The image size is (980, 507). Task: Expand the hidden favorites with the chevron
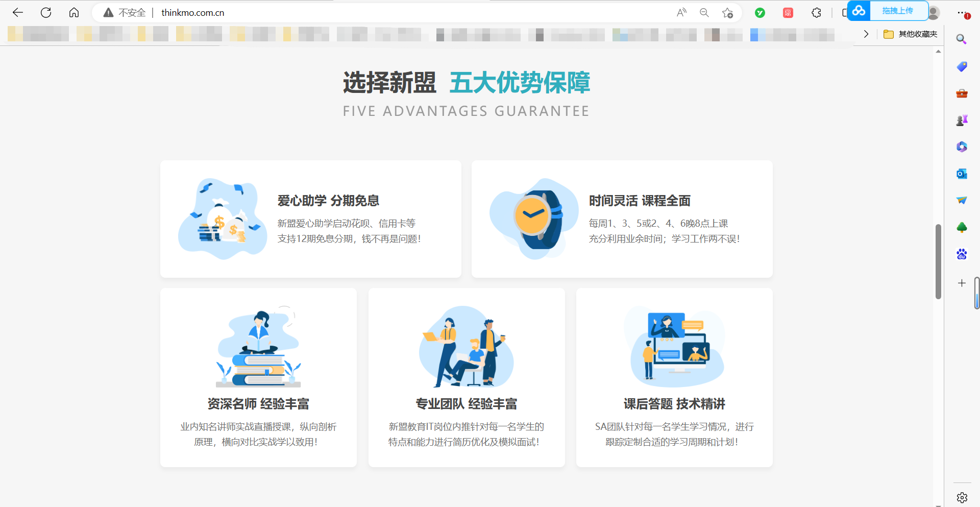(866, 34)
